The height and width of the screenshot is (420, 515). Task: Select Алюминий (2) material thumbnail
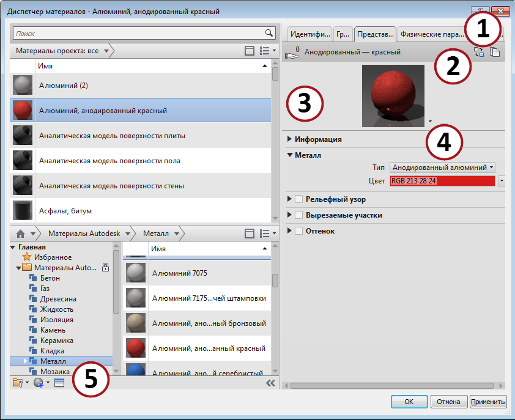pyautogui.click(x=23, y=85)
